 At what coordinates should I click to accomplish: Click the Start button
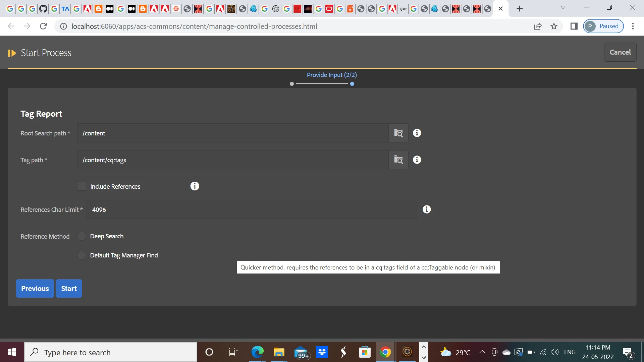coord(69,289)
